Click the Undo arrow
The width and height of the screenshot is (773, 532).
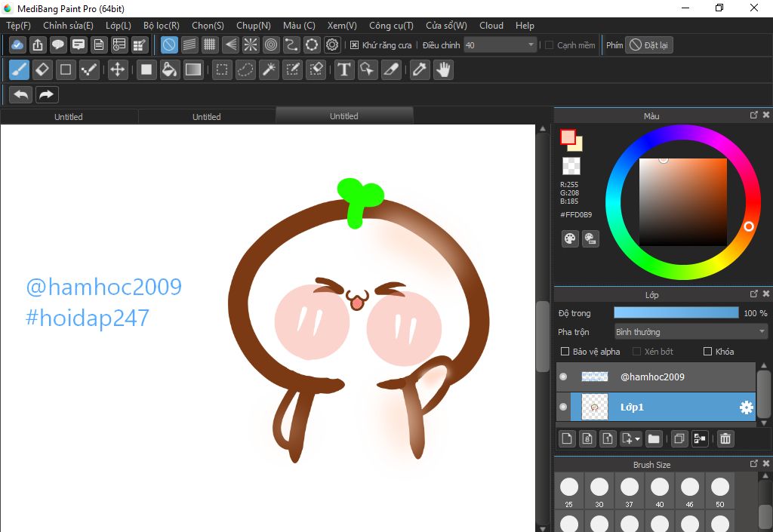click(x=21, y=94)
